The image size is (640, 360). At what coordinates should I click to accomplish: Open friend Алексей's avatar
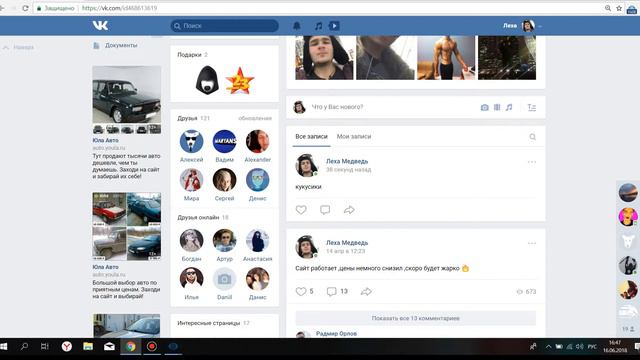click(191, 141)
